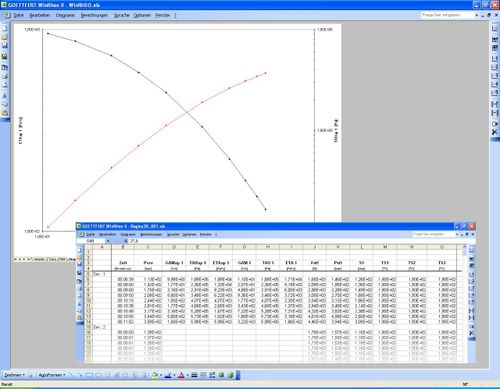Viewport: 500px width, 389px height.
Task: Expand the Line Color arrow
Action: pyautogui.click(x=174, y=375)
